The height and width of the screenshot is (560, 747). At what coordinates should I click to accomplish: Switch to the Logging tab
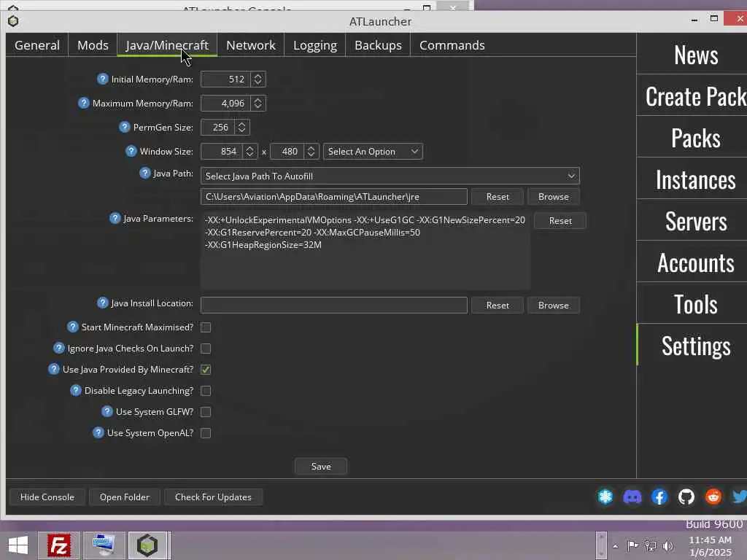[315, 44]
